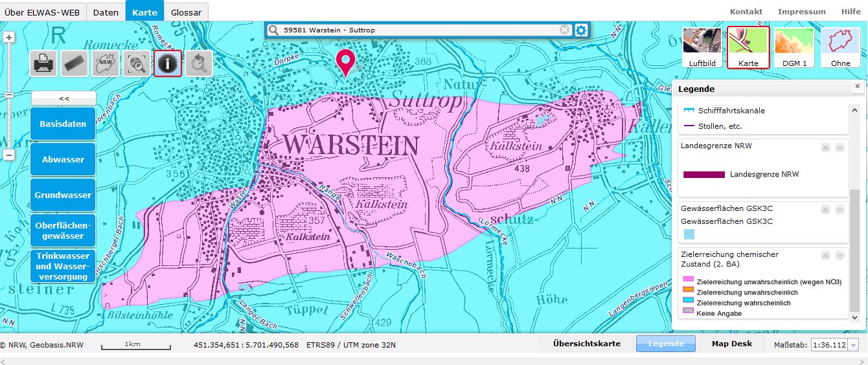Click the previous zoom view icon
Viewport: 868px width, 365px height.
click(199, 63)
